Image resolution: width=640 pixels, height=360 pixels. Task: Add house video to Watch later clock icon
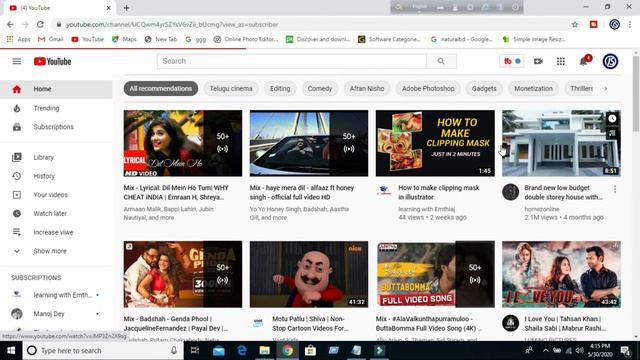coord(612,118)
